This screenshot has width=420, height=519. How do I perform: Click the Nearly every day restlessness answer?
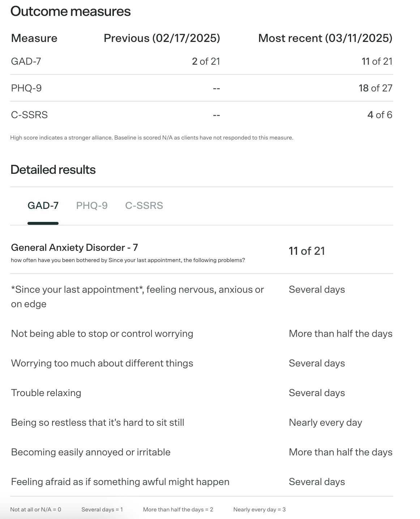click(325, 423)
